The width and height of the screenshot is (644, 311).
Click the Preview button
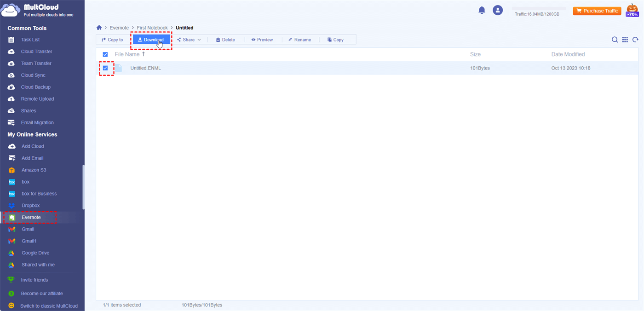coord(262,40)
